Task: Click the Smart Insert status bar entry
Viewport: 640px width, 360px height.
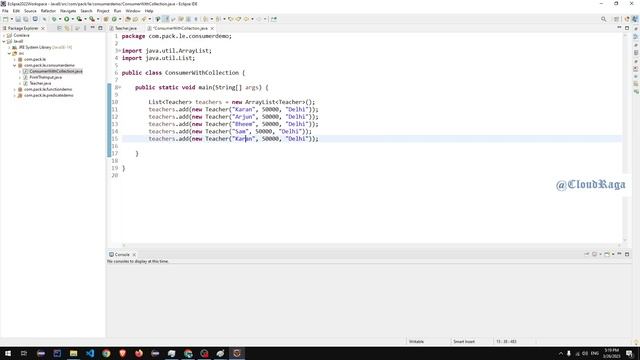Action: click(x=464, y=342)
